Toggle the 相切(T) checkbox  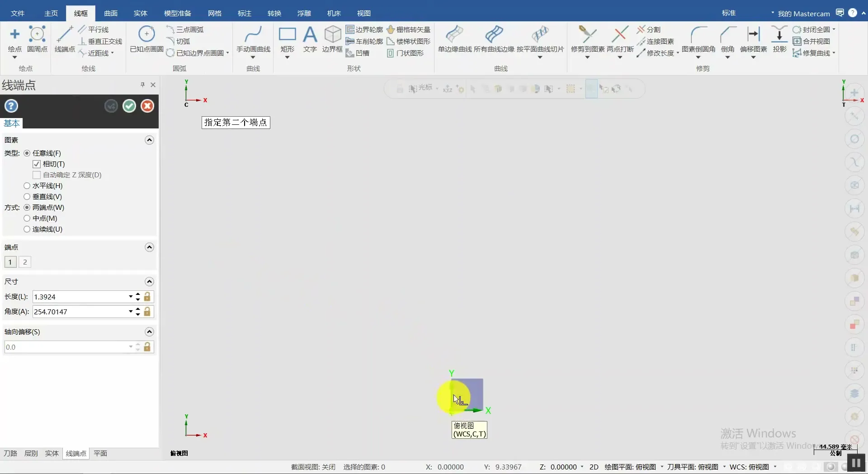37,164
